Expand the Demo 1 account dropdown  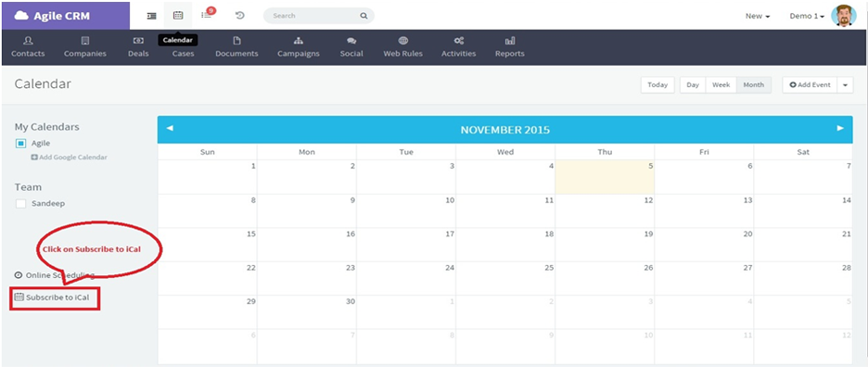[807, 16]
